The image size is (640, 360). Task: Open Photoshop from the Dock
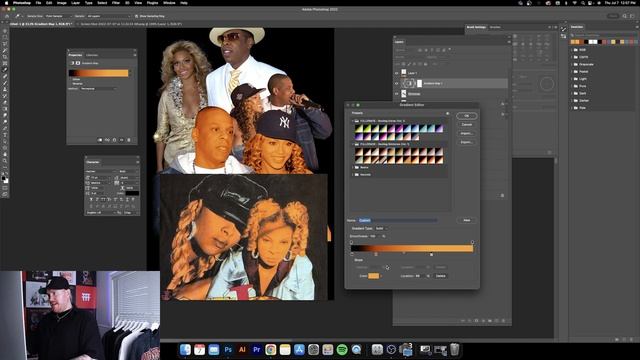coord(228,350)
